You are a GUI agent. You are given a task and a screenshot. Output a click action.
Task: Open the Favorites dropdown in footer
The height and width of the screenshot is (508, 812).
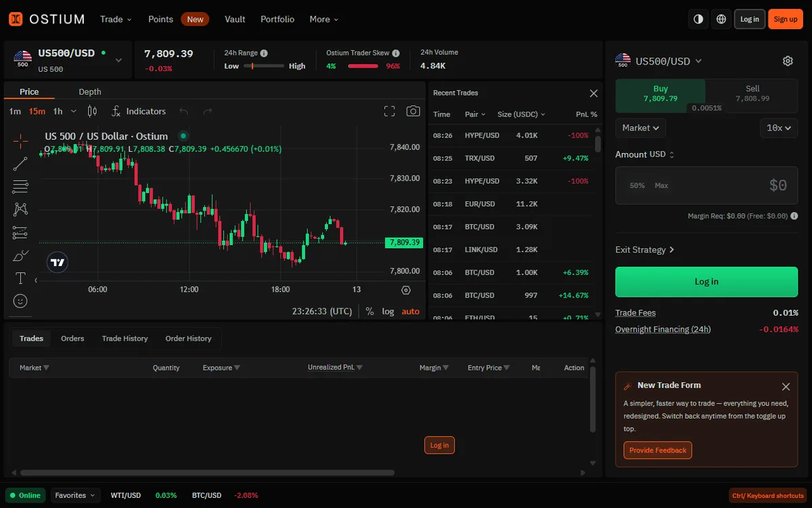[x=75, y=495]
